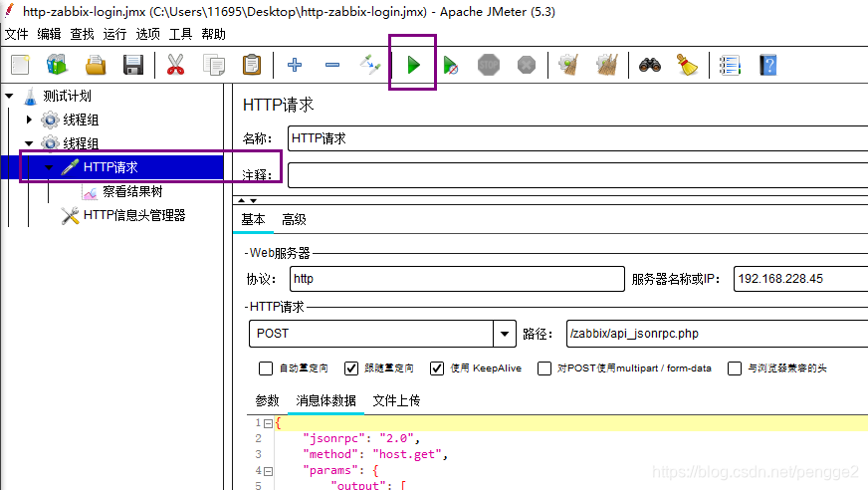The image size is (868, 490).
Task: Clear all results with double broom icon
Action: point(607,65)
